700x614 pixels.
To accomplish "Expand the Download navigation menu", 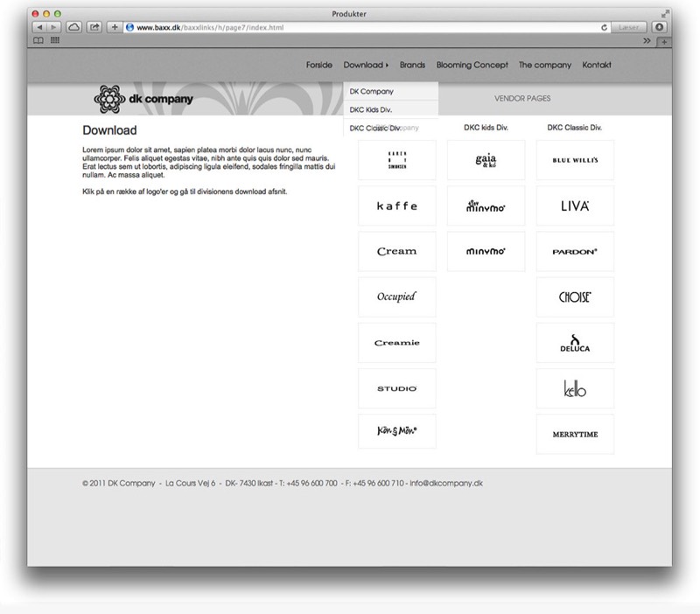I will 366,65.
